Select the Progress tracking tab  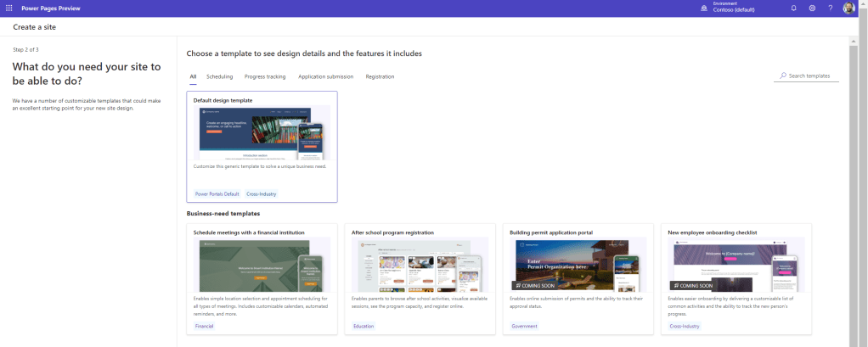[265, 76]
